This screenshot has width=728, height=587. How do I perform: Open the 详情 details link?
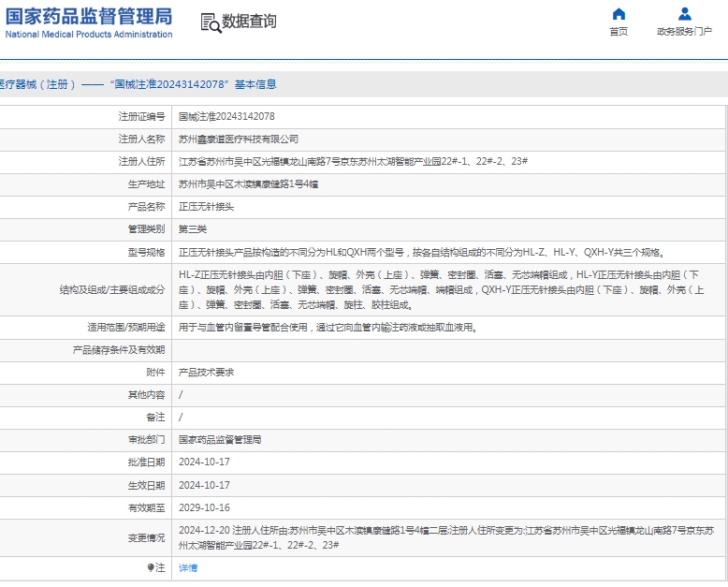tap(188, 567)
